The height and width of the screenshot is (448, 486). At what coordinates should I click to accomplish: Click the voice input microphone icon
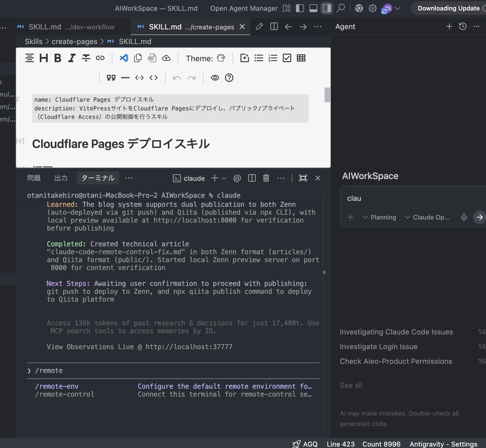(464, 217)
